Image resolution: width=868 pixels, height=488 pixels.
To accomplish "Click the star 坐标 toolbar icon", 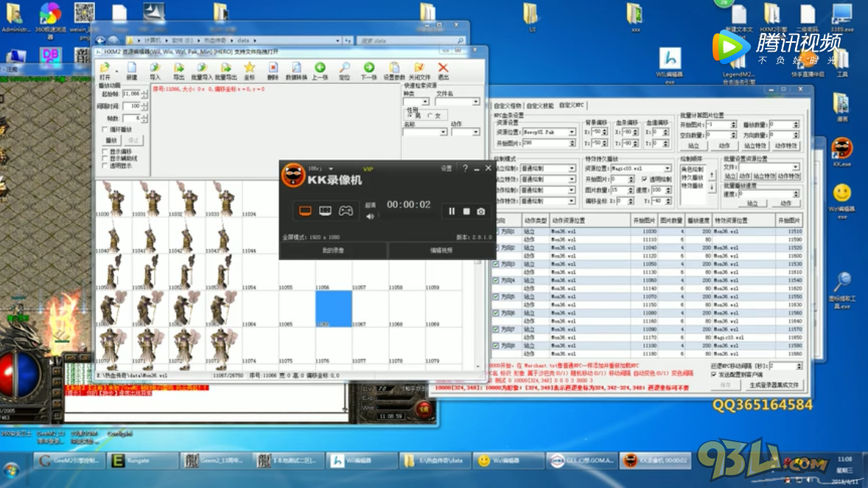I will click(x=249, y=70).
